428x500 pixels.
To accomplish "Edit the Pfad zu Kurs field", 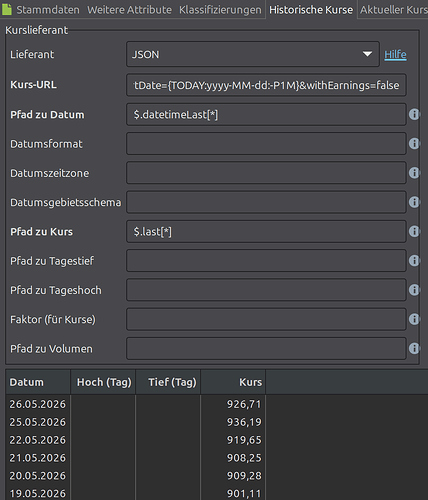I will click(x=266, y=231).
